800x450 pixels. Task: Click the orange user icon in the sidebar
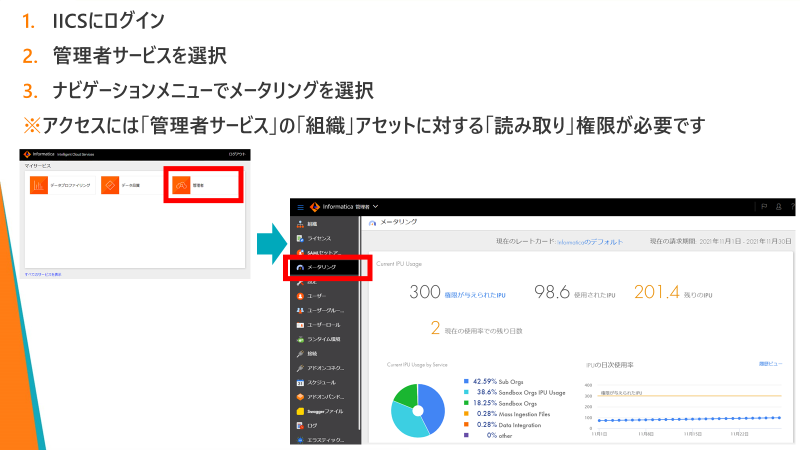300,296
